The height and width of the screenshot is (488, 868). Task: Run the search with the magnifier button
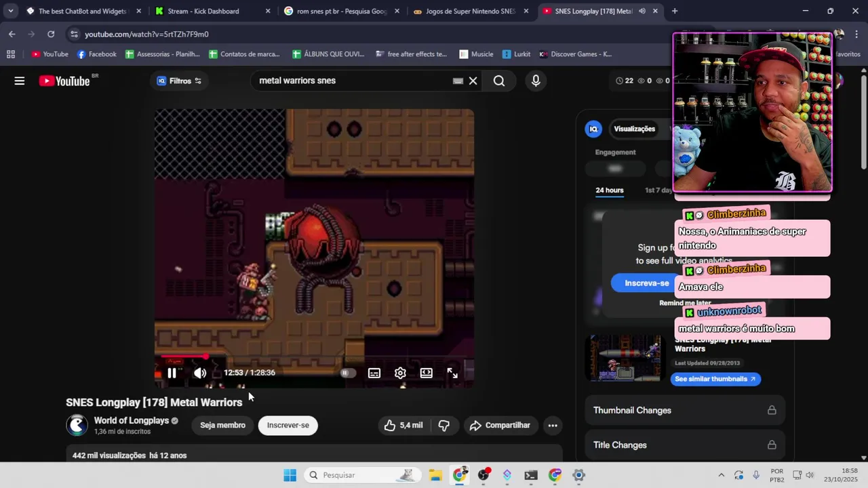point(499,81)
